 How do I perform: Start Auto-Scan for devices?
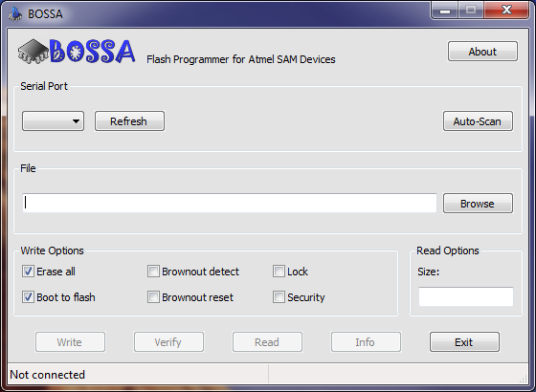[x=478, y=120]
